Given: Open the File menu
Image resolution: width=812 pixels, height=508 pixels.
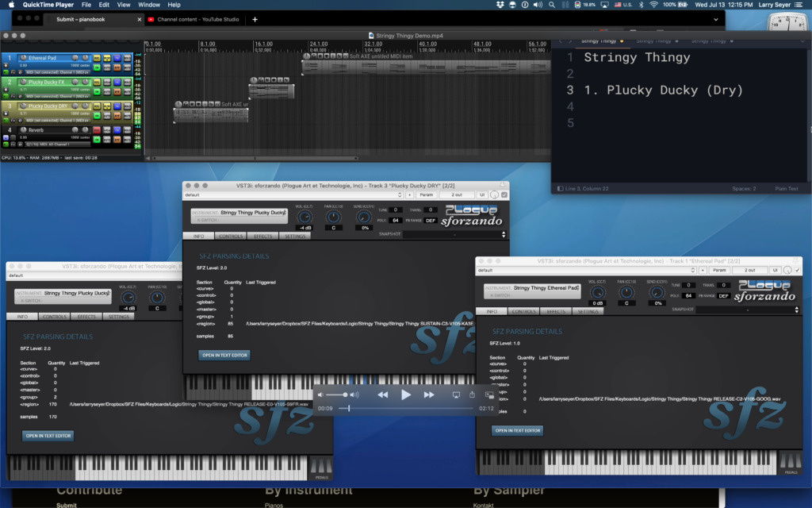Looking at the screenshot, I should coord(86,5).
